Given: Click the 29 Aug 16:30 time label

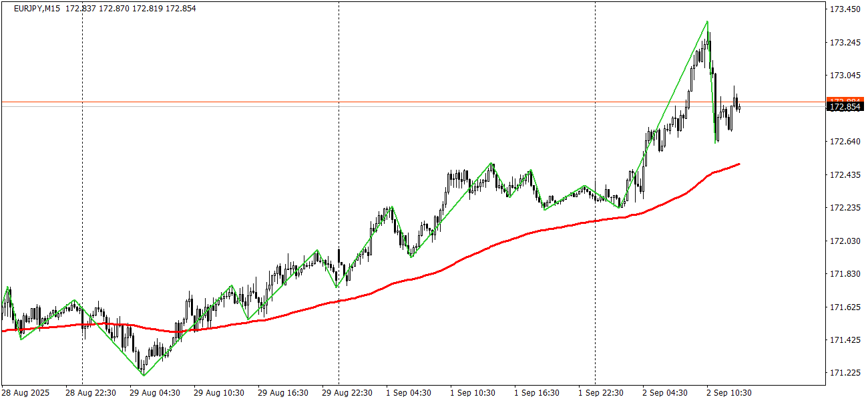Looking at the screenshot, I should tap(284, 392).
